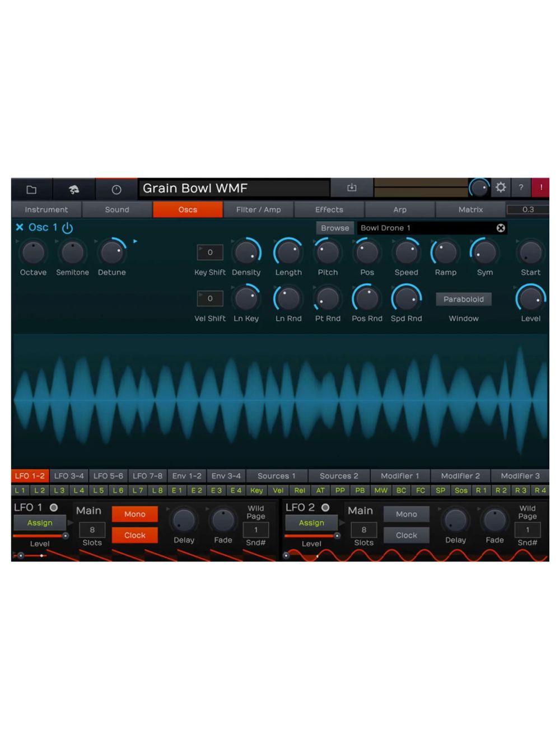Image resolution: width=560 pixels, height=739 pixels.
Task: Close Osc 1 using the X icon
Action: click(20, 227)
